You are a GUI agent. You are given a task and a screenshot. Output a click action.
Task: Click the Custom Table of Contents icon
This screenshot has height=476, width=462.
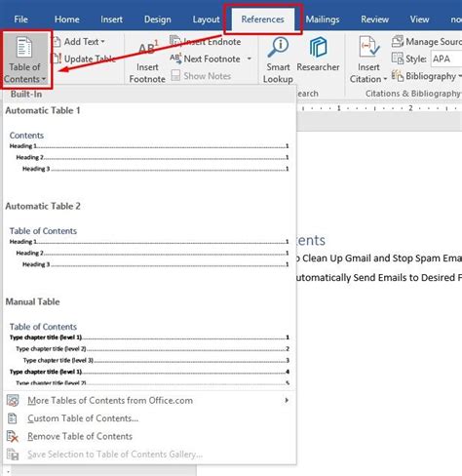pyautogui.click(x=13, y=418)
